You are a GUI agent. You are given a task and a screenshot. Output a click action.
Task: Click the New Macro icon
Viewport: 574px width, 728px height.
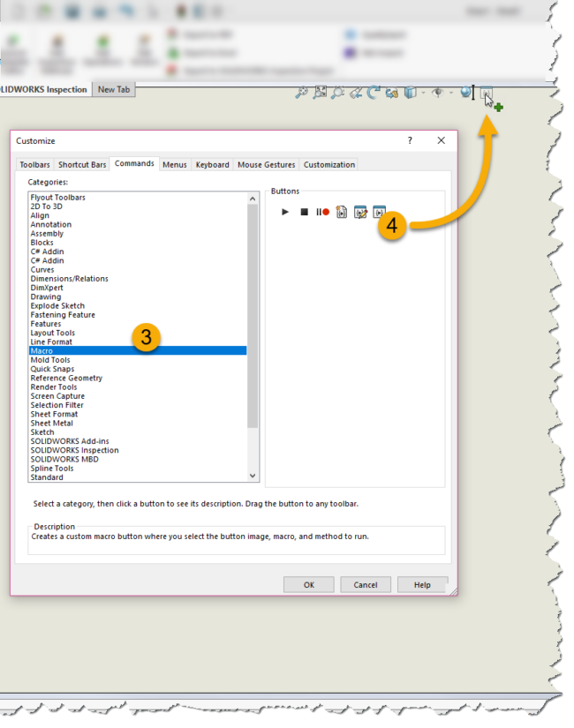[x=342, y=212]
